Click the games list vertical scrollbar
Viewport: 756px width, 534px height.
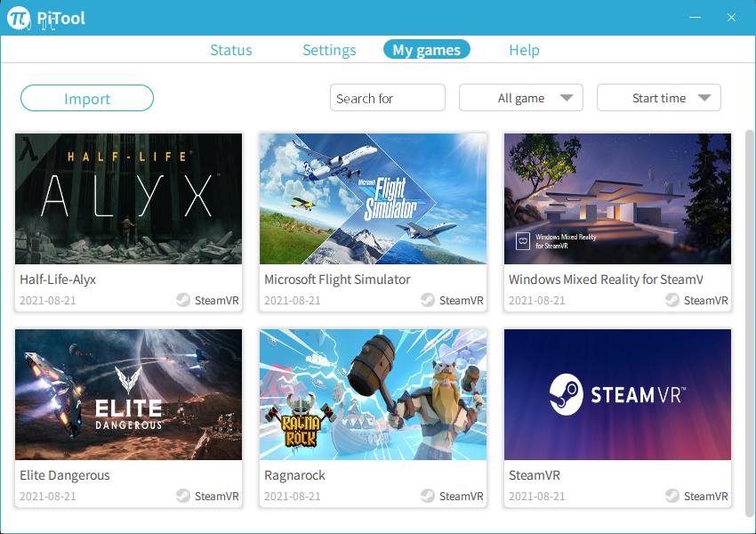[749, 323]
